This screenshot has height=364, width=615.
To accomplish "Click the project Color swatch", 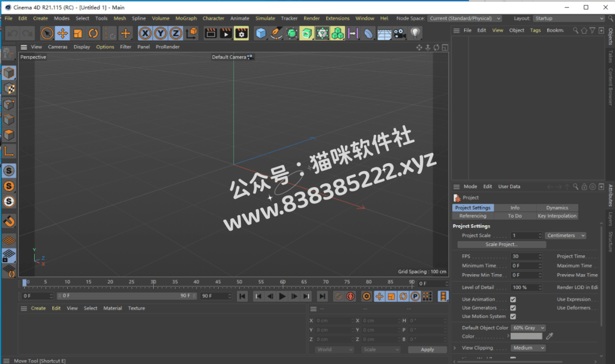I will [x=526, y=336].
